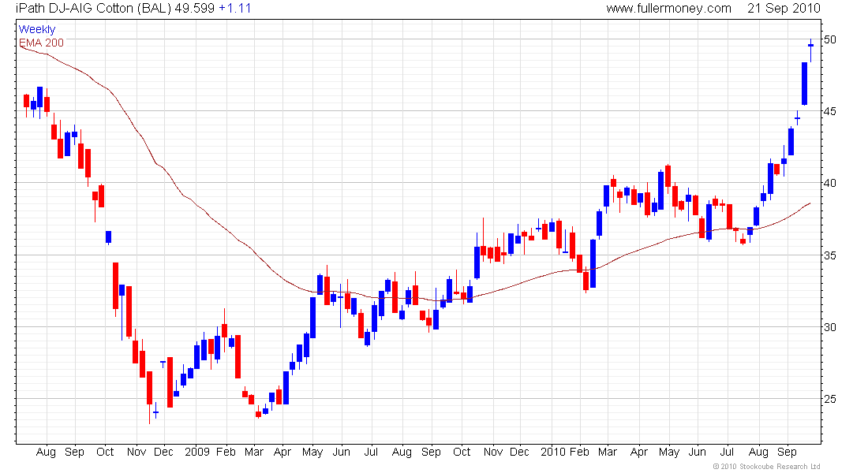Click the 45 price axis label

830,111
